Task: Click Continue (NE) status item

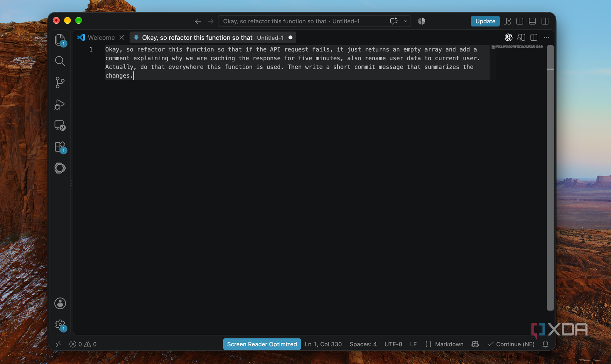Action: coord(511,344)
